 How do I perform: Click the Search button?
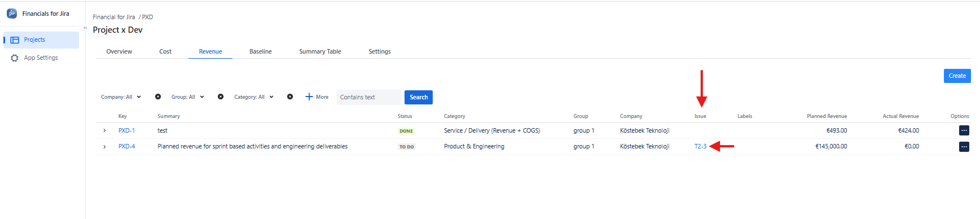tap(419, 97)
